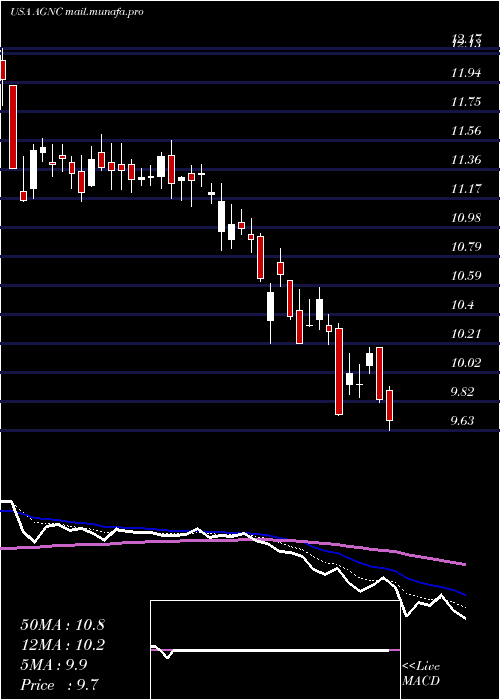Click the <<Live MACD label
The width and height of the screenshot is (500, 700).
tap(421, 674)
